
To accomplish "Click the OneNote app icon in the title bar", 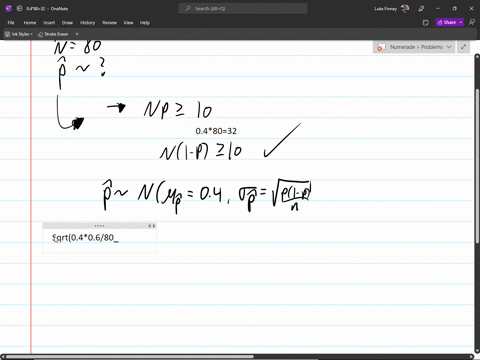I will pos(9,9).
